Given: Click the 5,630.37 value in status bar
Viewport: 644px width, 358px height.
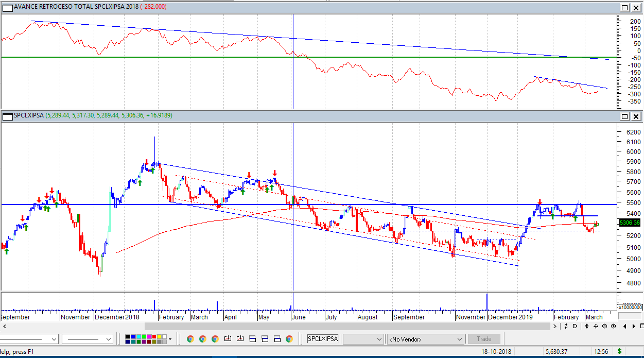Looking at the screenshot, I should pyautogui.click(x=556, y=352).
